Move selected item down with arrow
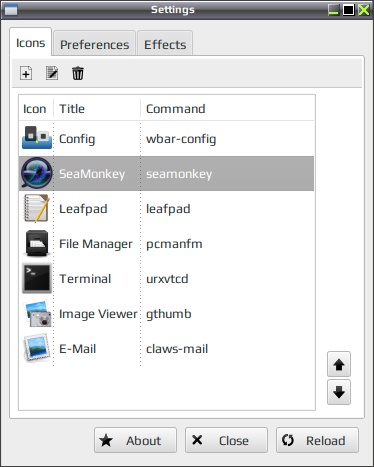The width and height of the screenshot is (374, 467). click(339, 392)
